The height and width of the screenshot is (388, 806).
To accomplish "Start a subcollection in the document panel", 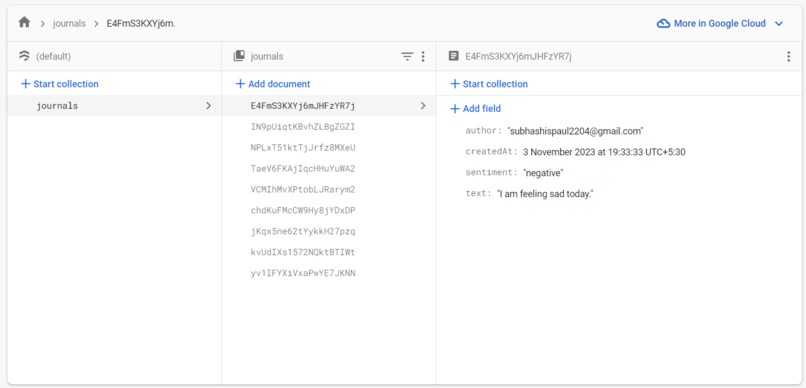I will [x=489, y=84].
